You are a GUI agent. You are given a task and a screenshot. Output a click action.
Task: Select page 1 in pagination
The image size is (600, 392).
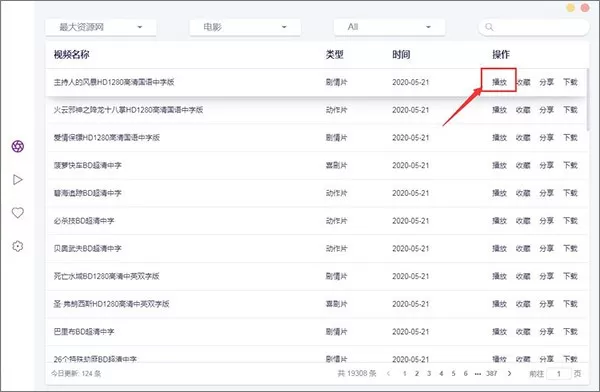pos(404,373)
